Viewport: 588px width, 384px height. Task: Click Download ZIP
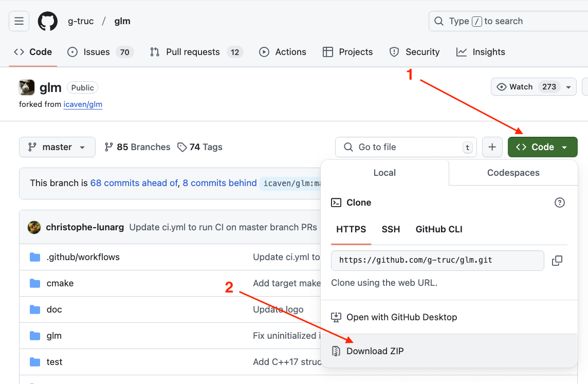click(x=375, y=351)
